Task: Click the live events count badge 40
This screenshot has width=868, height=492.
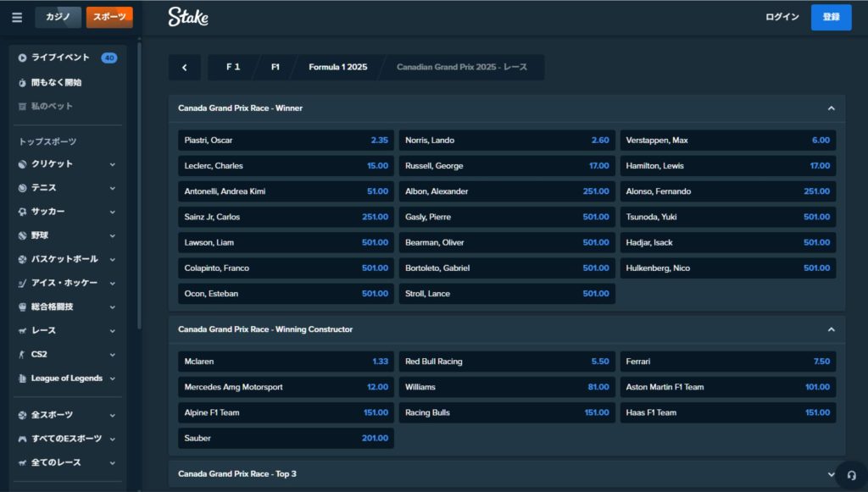Action: (x=109, y=58)
